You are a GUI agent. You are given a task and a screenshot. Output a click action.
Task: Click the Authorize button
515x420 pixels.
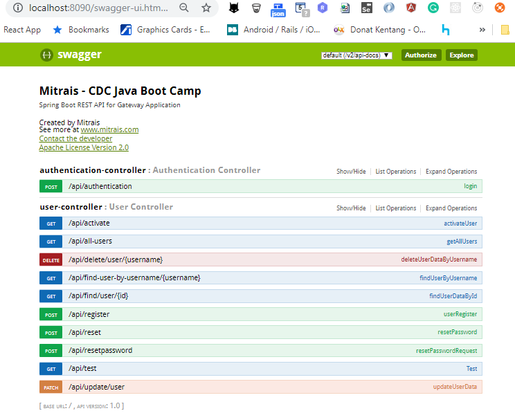pyautogui.click(x=421, y=55)
